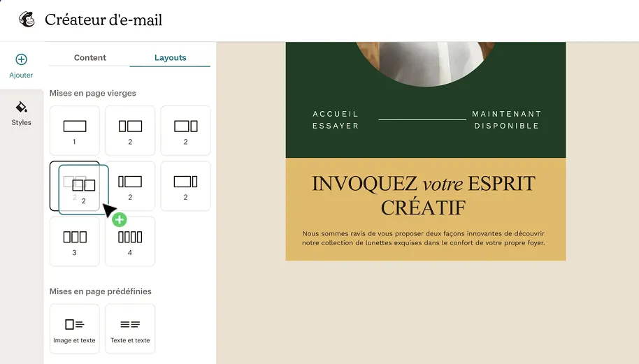Image resolution: width=639 pixels, height=364 pixels.
Task: Click the ACCUEIL ESSAYER text block
Action: click(x=336, y=119)
